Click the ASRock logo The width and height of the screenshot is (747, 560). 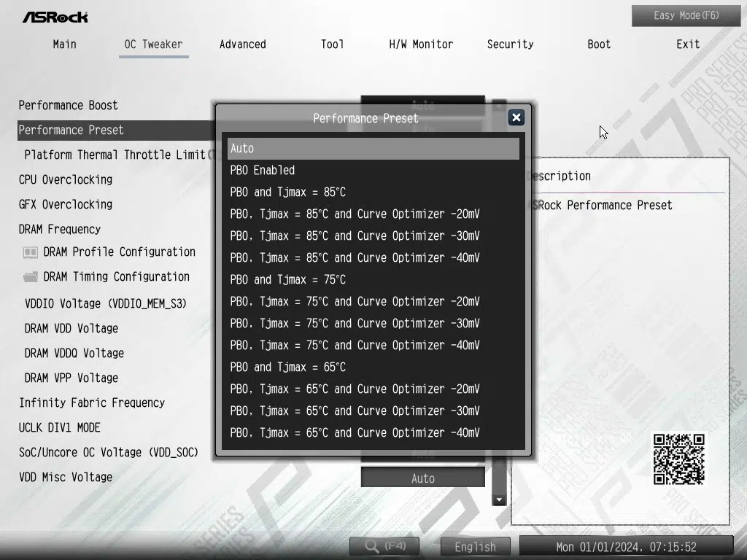[55, 16]
